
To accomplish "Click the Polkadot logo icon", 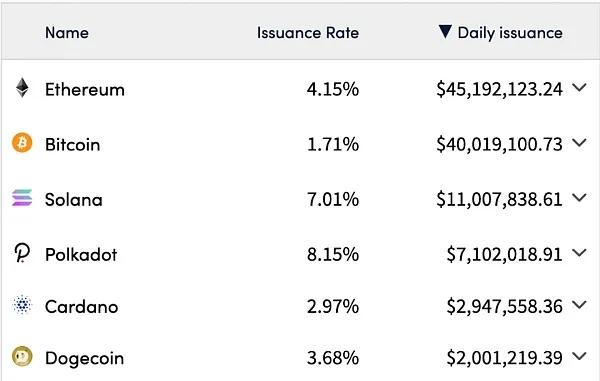I will pyautogui.click(x=22, y=253).
